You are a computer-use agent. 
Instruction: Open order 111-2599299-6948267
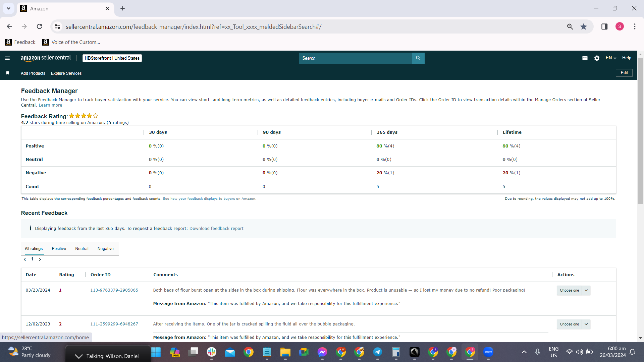pyautogui.click(x=114, y=324)
